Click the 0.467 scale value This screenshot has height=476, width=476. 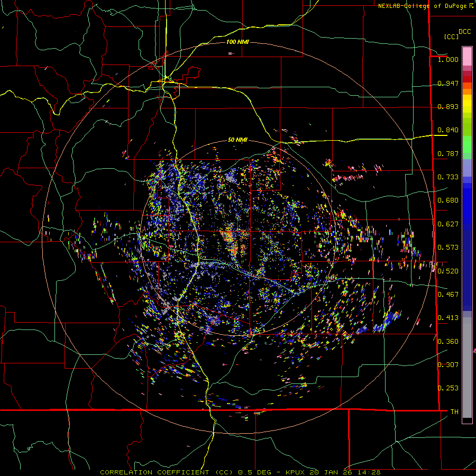click(x=448, y=294)
